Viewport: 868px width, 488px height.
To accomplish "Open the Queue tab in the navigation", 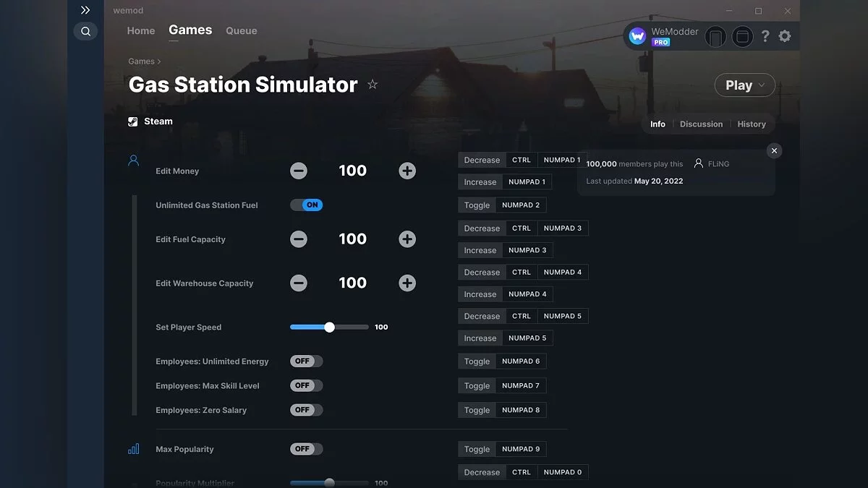I will tap(241, 30).
